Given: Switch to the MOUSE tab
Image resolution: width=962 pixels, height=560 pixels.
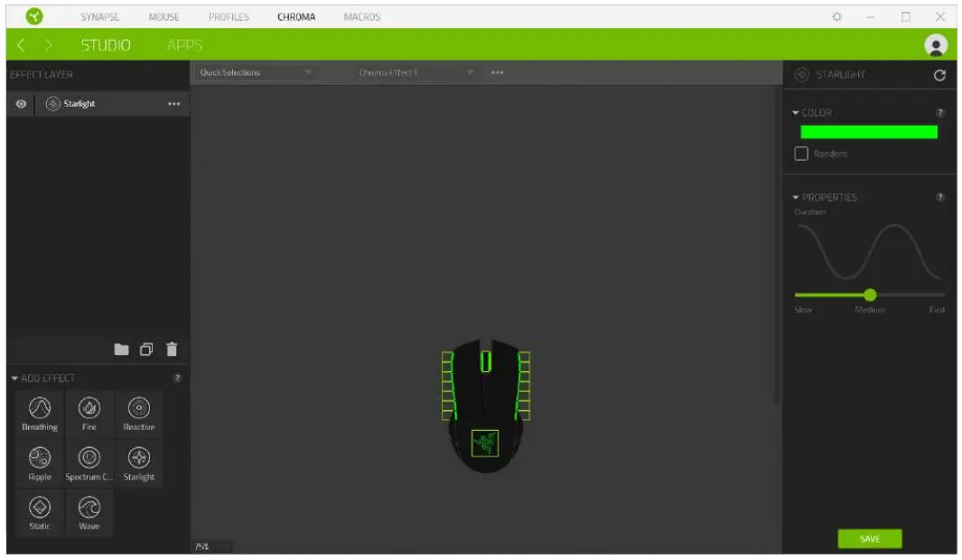Looking at the screenshot, I should pyautogui.click(x=163, y=15).
